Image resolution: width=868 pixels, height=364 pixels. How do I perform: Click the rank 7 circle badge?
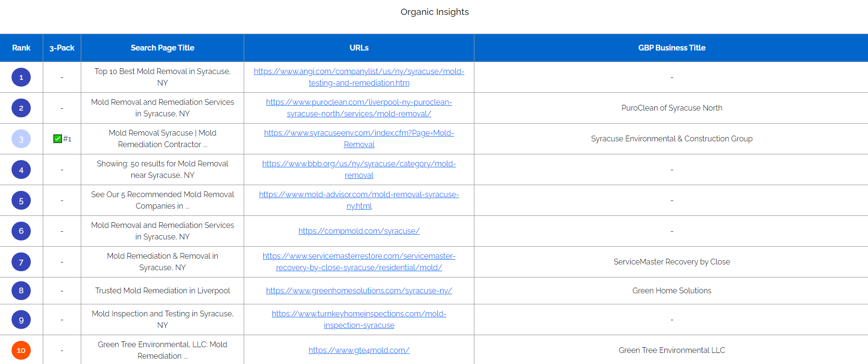[x=21, y=262]
